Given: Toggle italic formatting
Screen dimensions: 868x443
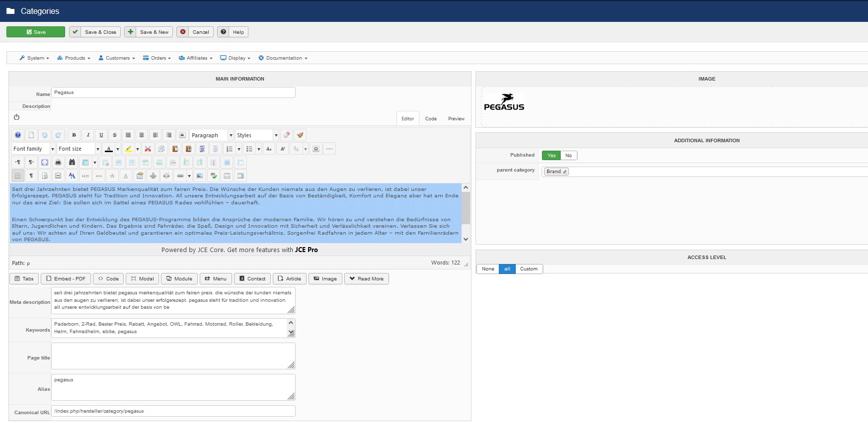Looking at the screenshot, I should tap(87, 135).
